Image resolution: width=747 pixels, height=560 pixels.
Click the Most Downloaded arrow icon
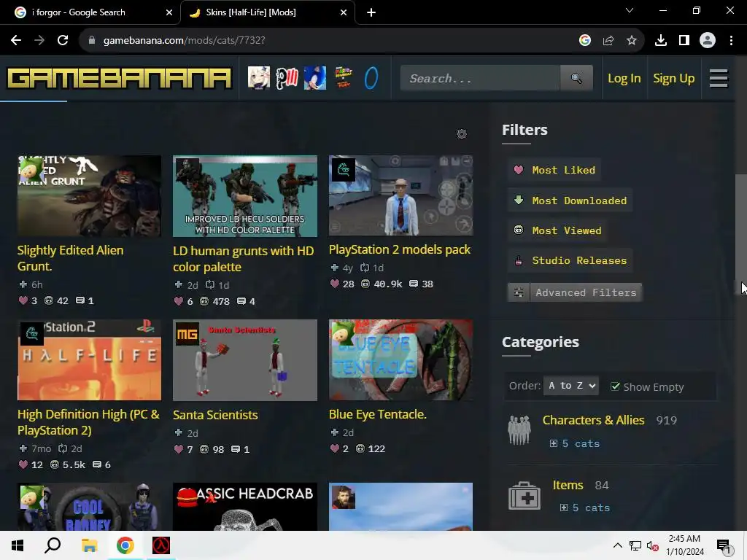[x=519, y=200]
